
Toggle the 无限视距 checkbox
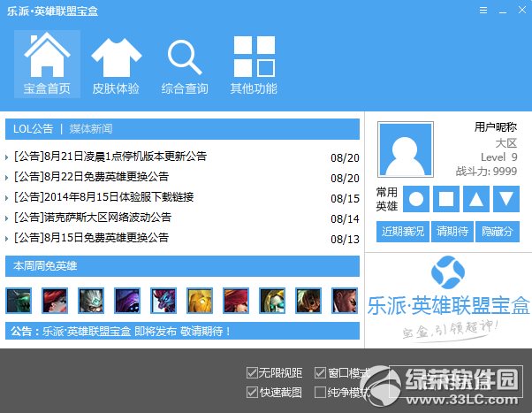(x=252, y=373)
